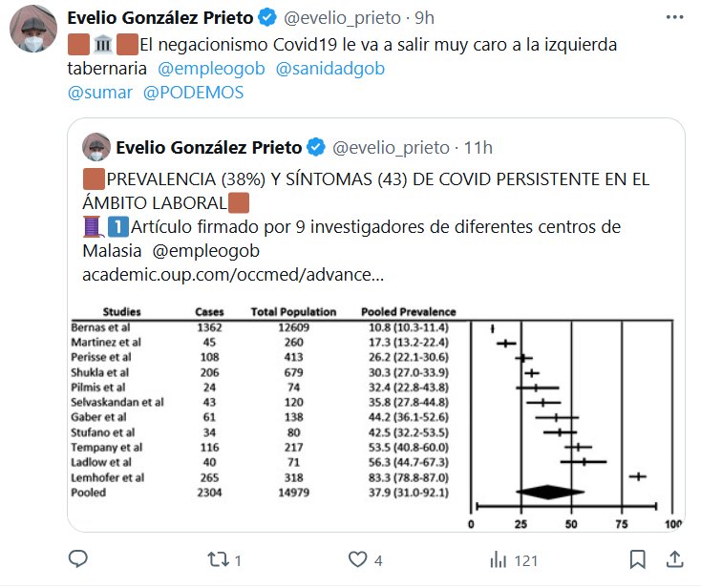Go to the @PODEMOS profile link
The image size is (701, 588).
pyautogui.click(x=194, y=93)
